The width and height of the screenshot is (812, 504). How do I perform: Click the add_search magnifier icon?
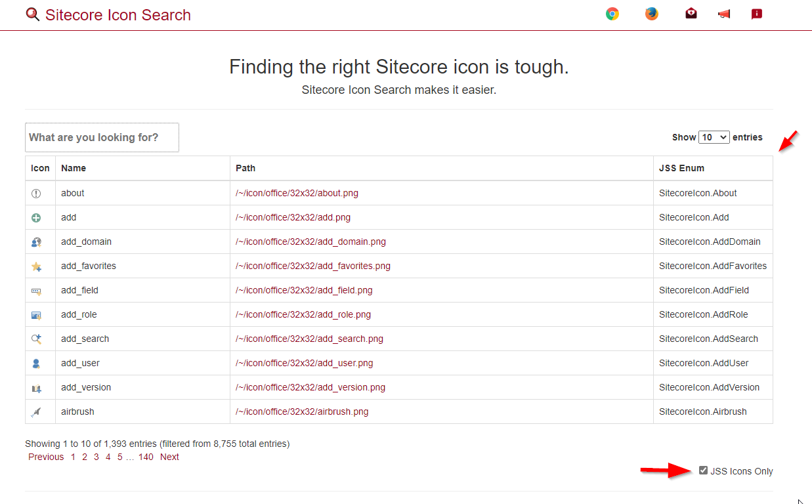36,339
